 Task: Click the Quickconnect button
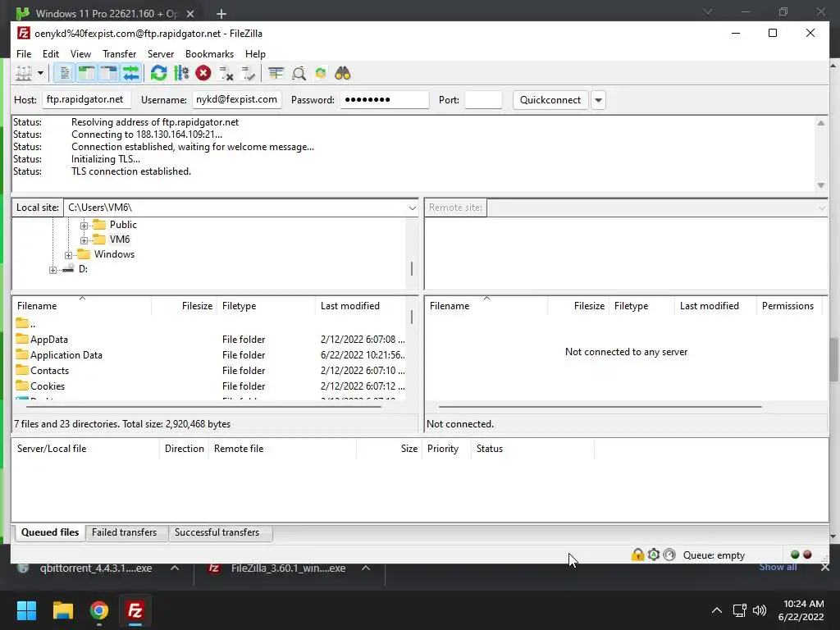pos(550,100)
